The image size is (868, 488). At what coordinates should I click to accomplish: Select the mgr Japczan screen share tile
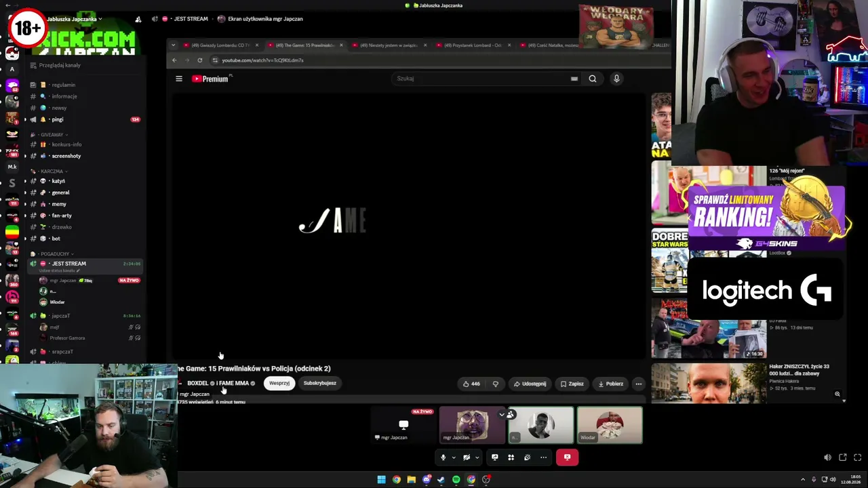(403, 425)
